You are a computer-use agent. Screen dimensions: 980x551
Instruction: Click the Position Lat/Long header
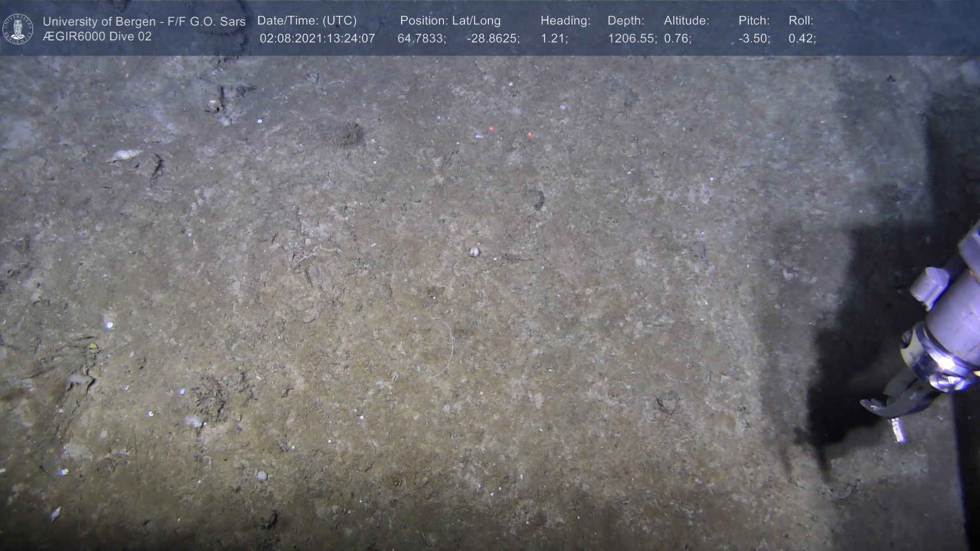pos(450,21)
